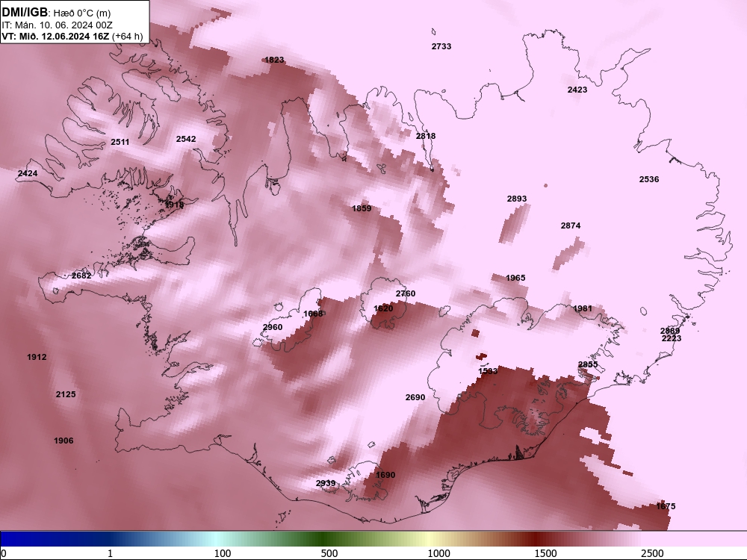Select the 1823 height label
This screenshot has width=747, height=560.
274,60
